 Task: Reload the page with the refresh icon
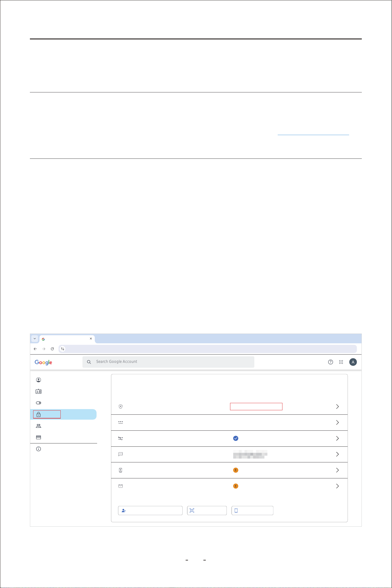(x=52, y=349)
